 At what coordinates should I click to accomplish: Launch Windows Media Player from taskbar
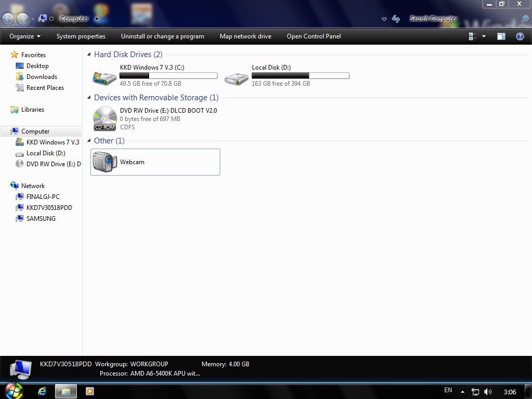tap(89, 391)
